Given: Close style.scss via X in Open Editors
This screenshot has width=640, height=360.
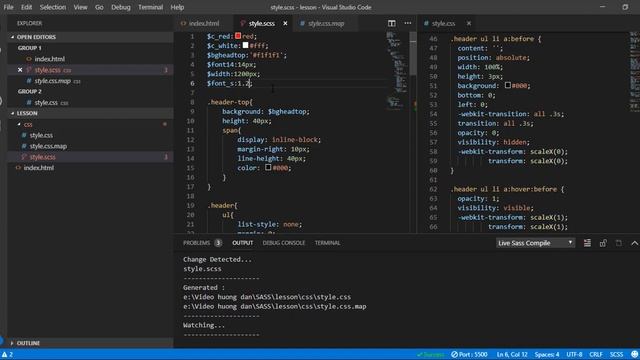Looking at the screenshot, I should coord(20,70).
